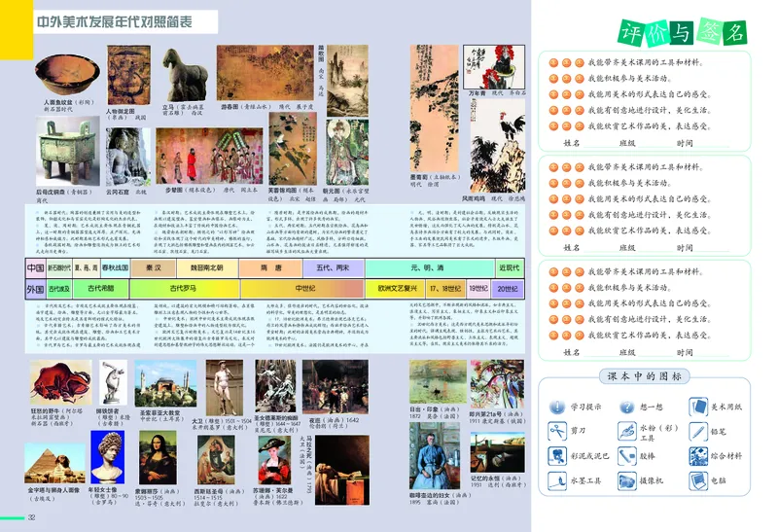
Task: Select the 外国 row header of the timeline
Action: point(35,289)
